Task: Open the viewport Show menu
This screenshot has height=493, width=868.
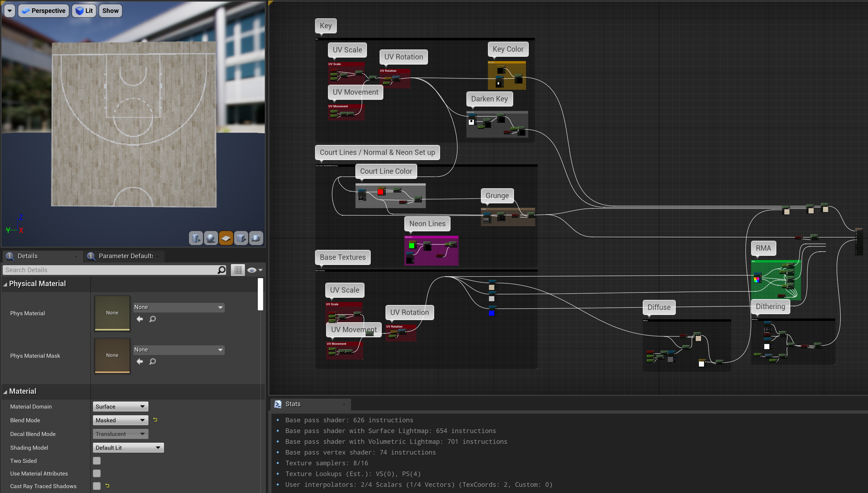Action: pyautogui.click(x=110, y=10)
